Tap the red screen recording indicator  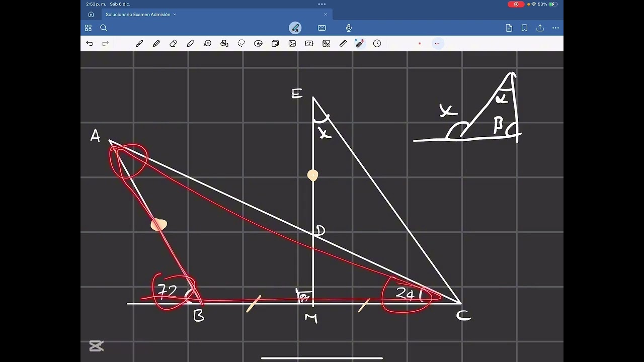(x=516, y=4)
